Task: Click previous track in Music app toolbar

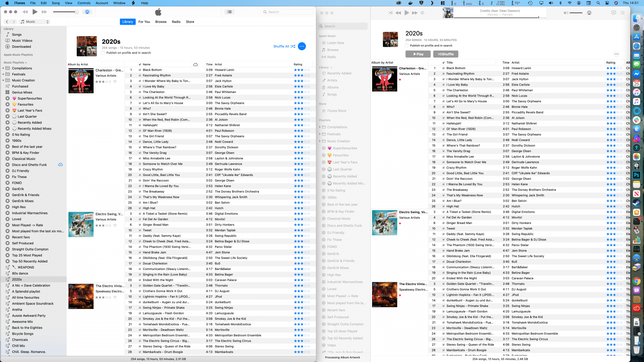Action: click(398, 13)
